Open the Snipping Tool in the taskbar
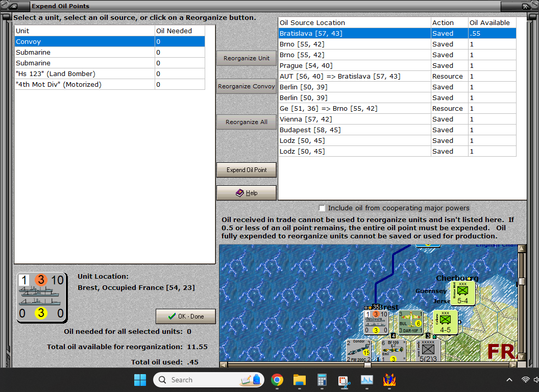Screen dimensions: 539x392 (x=344, y=380)
